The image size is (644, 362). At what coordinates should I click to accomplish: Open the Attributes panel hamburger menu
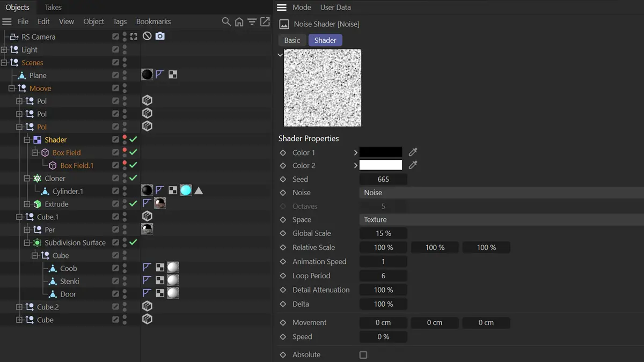(282, 8)
